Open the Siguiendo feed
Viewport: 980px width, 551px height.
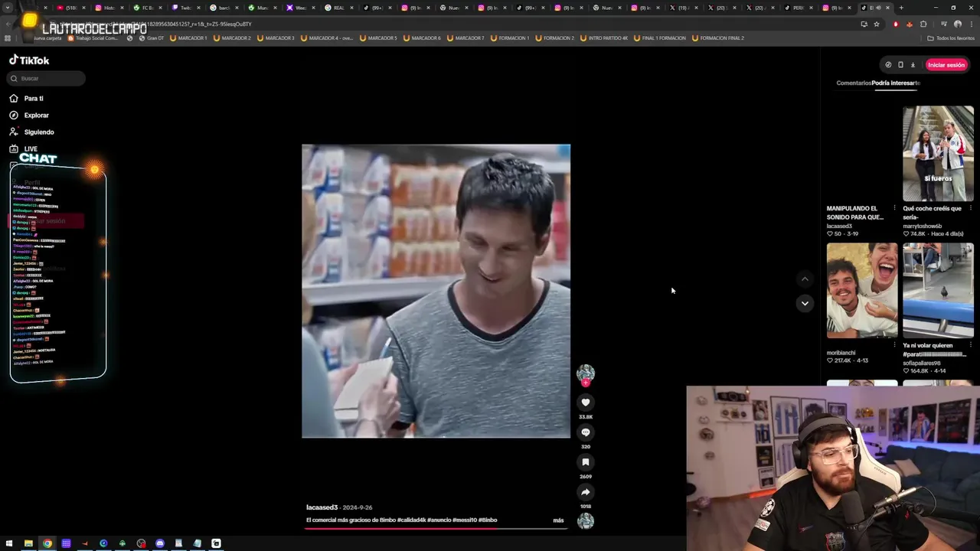39,132
